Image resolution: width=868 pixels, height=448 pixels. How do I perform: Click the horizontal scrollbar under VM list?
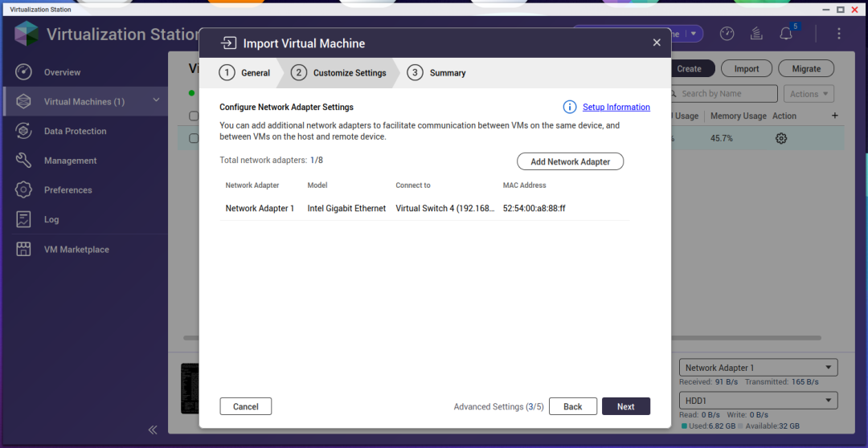502,338
